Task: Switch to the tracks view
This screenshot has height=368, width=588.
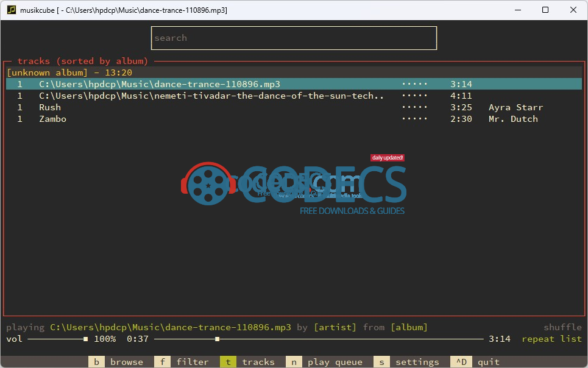Action: click(x=247, y=362)
